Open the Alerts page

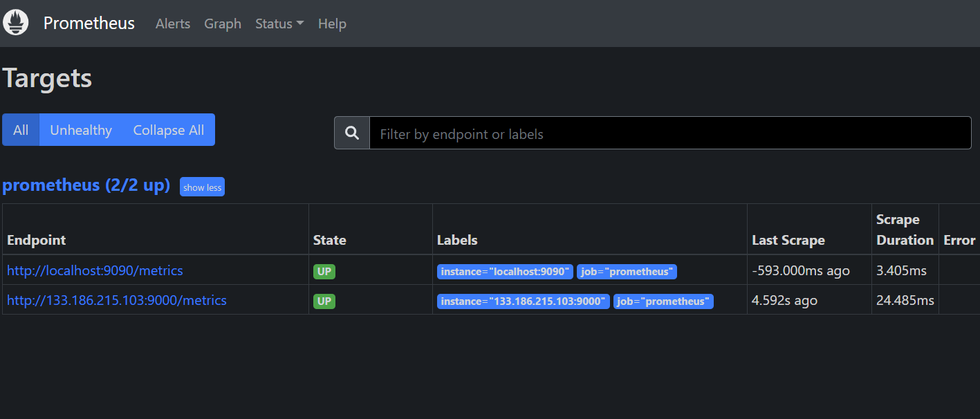(x=173, y=24)
